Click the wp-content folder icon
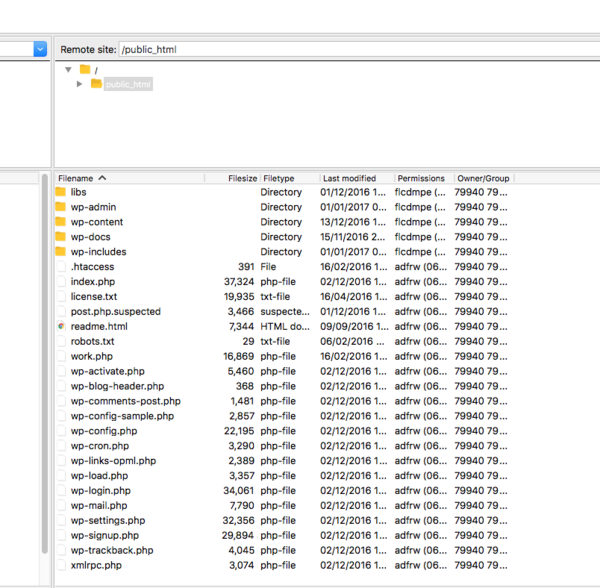Viewport: 600px width, 588px height. 61,222
